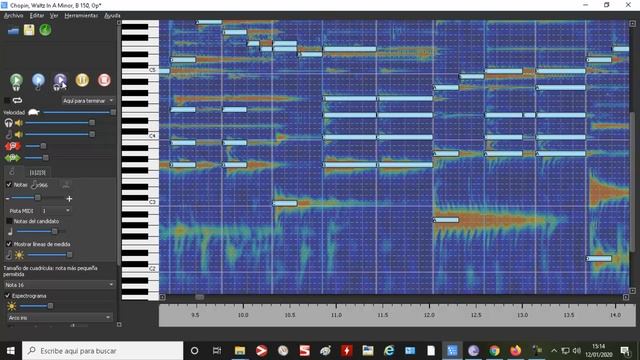Adjust the notes volume slider
Image resolution: width=640 pixels, height=360 pixels.
point(60,134)
